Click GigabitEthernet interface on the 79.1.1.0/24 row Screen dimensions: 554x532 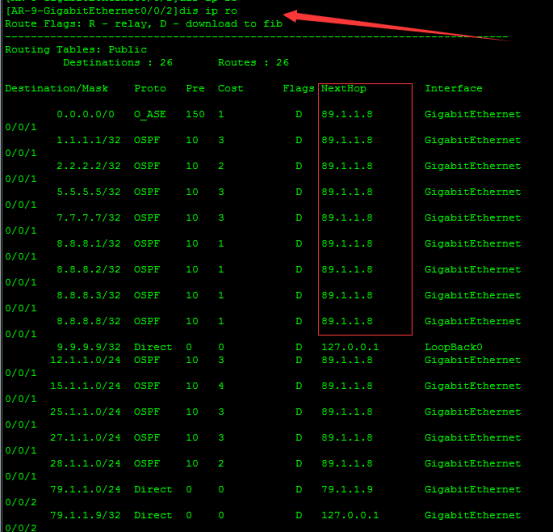click(x=473, y=489)
